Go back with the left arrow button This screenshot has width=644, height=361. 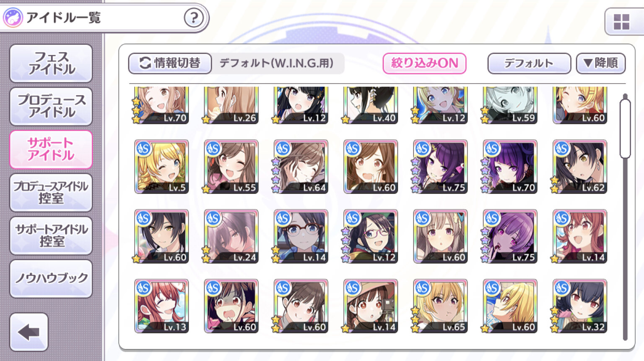[x=29, y=332]
